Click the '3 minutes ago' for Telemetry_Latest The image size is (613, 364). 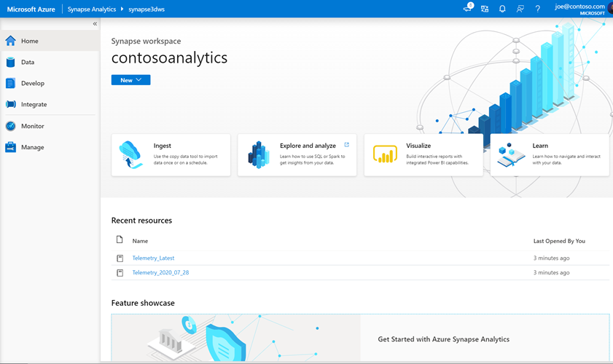click(x=551, y=258)
